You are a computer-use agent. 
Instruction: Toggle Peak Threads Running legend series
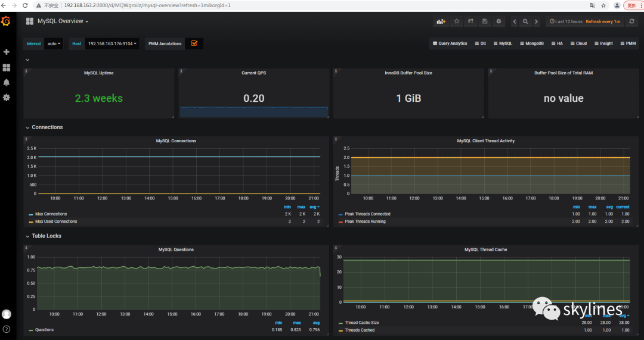tap(365, 222)
